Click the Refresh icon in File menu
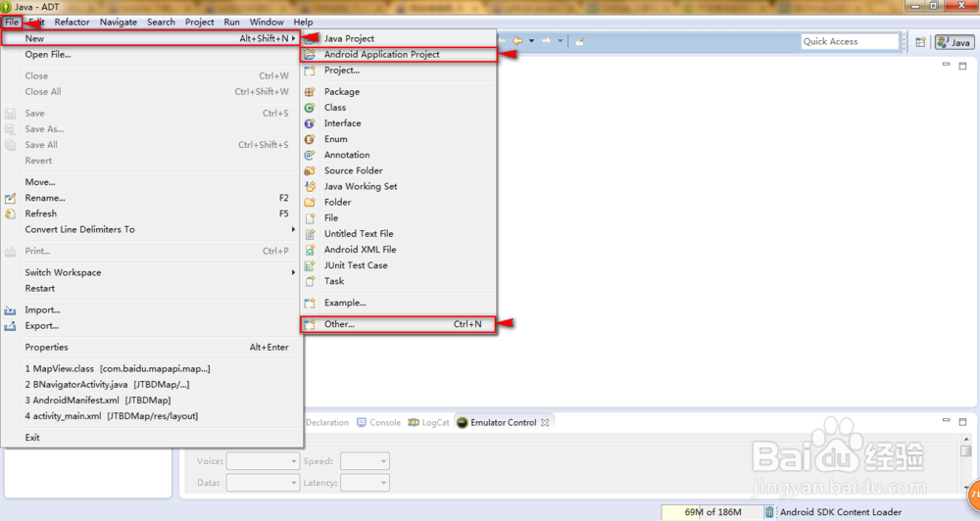Image resolution: width=980 pixels, height=521 pixels. click(x=10, y=213)
